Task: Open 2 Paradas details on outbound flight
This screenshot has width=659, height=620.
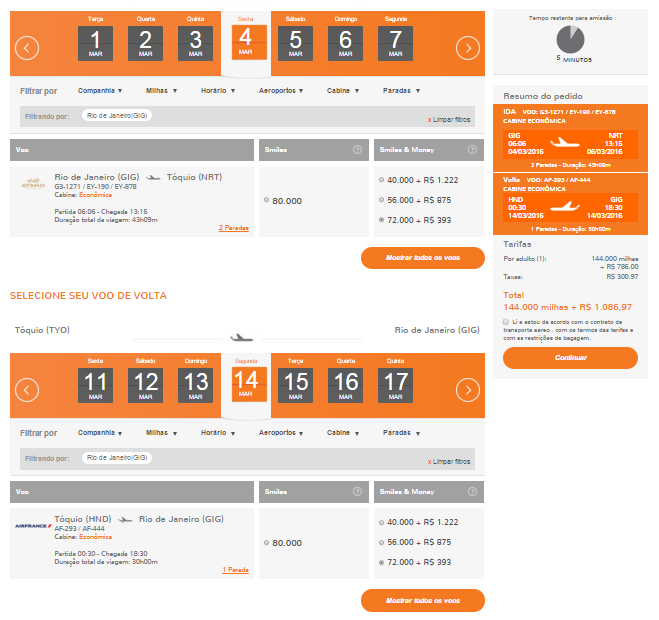Action: coord(234,227)
